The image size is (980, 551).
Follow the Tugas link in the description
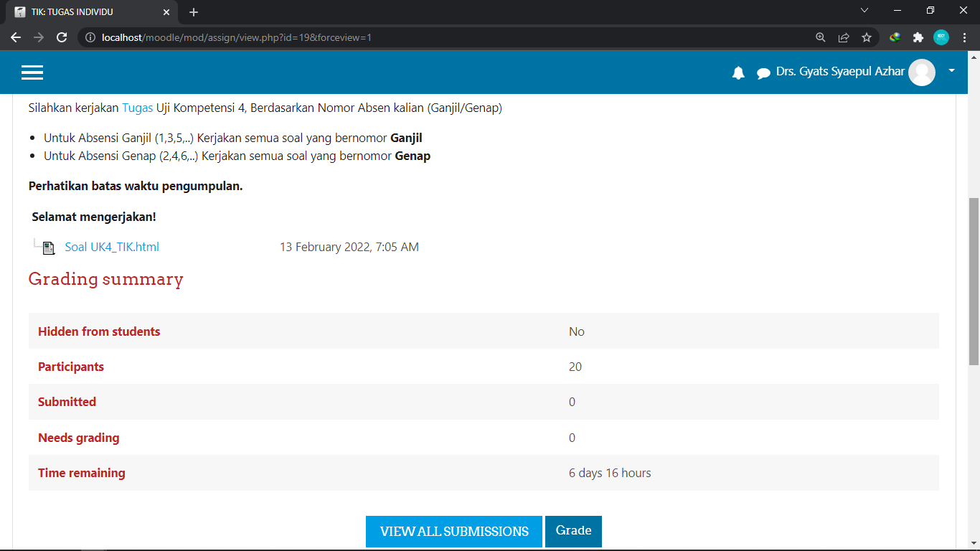pyautogui.click(x=137, y=108)
